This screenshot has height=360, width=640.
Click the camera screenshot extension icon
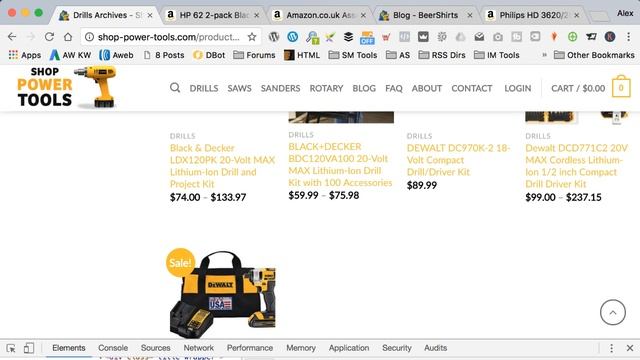[x=498, y=37]
